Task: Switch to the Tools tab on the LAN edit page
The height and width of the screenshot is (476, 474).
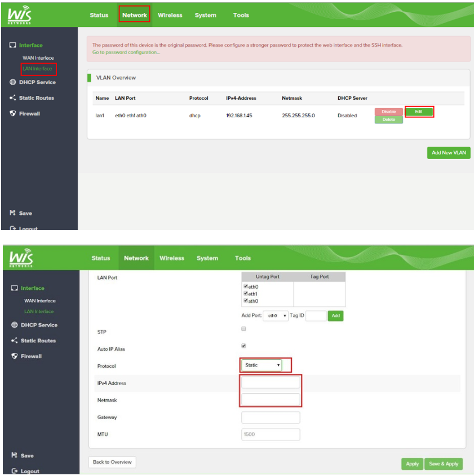Action: [242, 258]
